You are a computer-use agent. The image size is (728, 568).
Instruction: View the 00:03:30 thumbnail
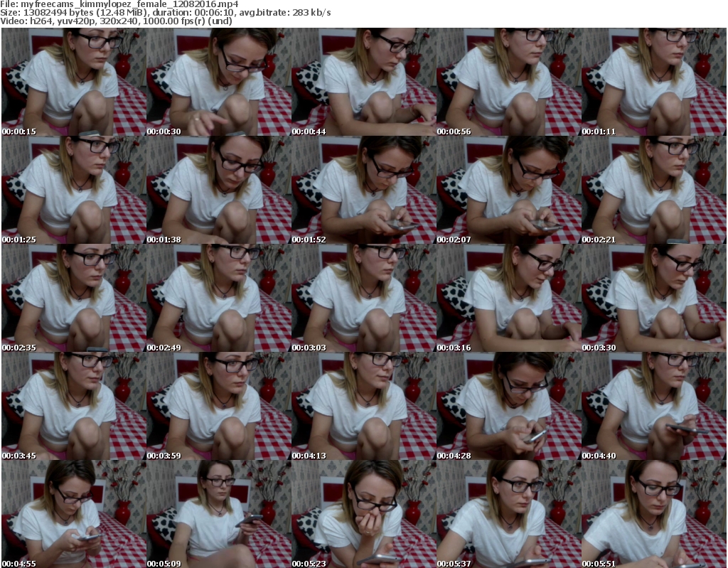[654, 298]
